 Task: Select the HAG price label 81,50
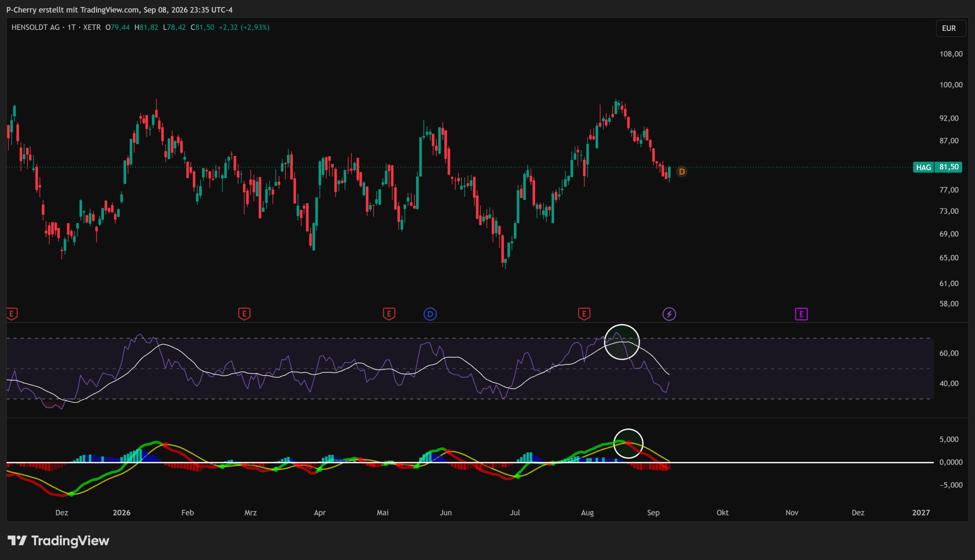[x=937, y=167]
